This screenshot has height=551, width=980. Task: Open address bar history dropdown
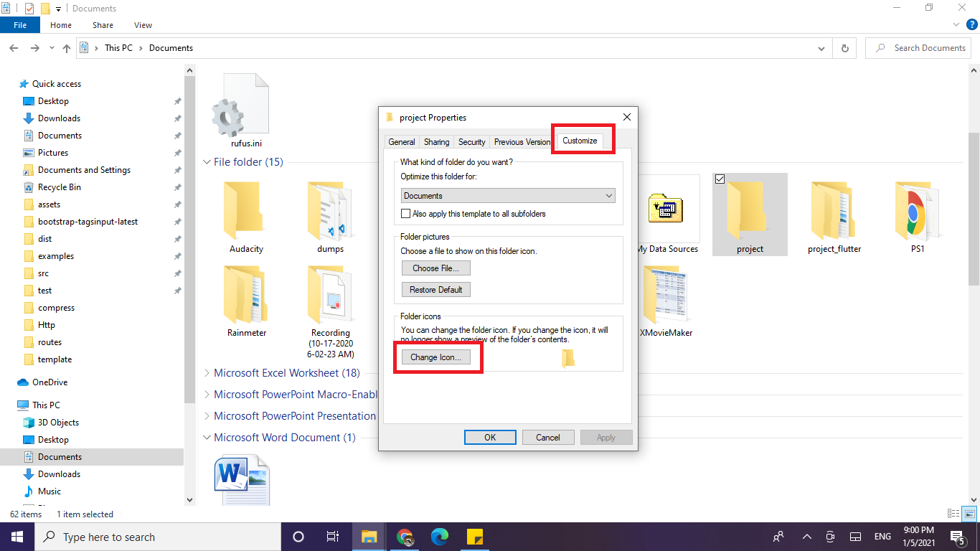point(821,48)
